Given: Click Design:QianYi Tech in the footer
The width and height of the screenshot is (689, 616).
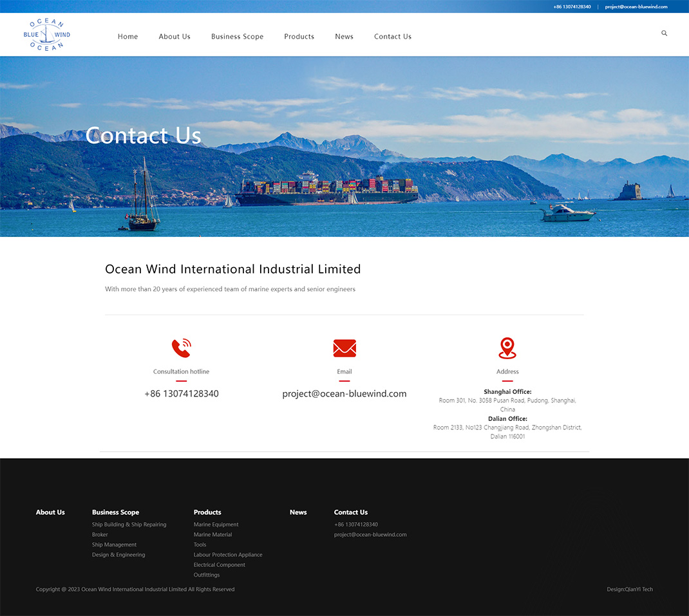Looking at the screenshot, I should tap(630, 589).
